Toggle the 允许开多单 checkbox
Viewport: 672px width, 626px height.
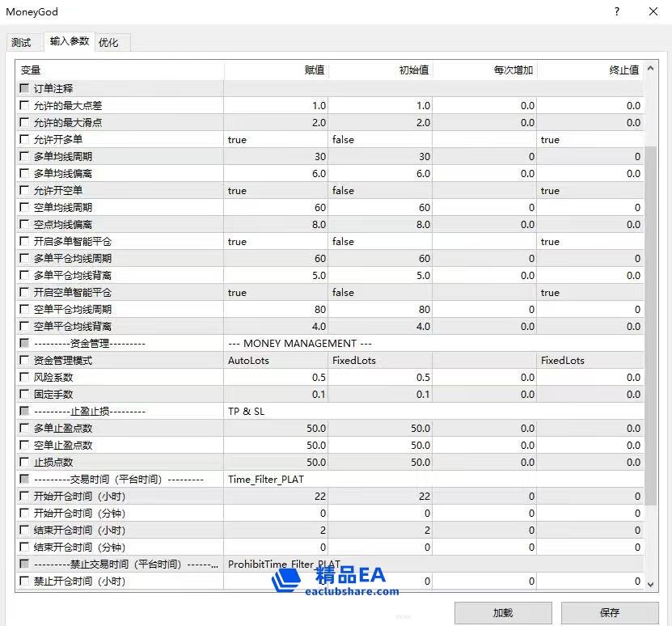tap(24, 139)
